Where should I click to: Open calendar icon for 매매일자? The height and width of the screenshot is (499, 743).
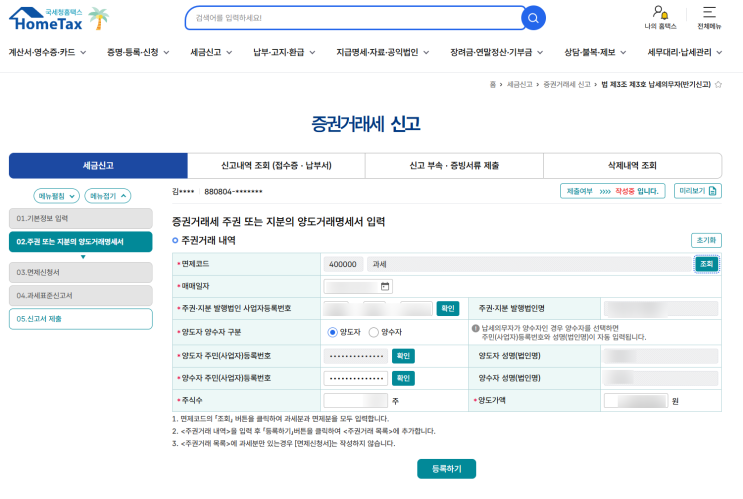click(x=385, y=286)
